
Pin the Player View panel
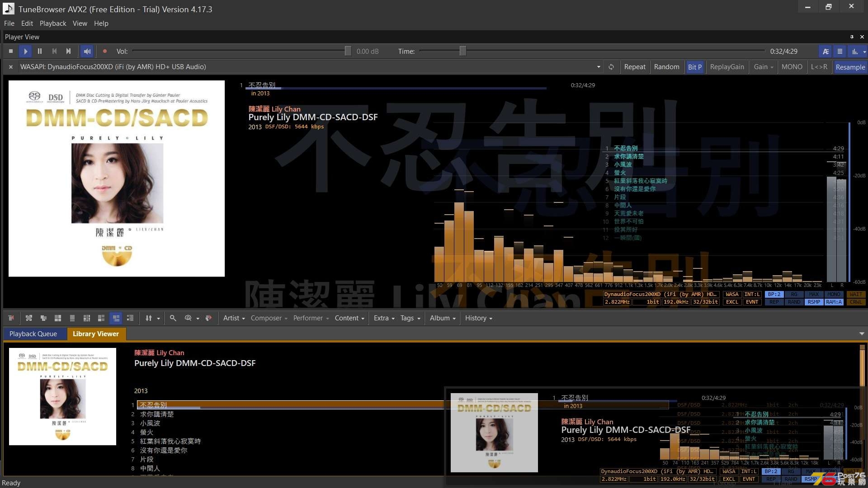(852, 37)
